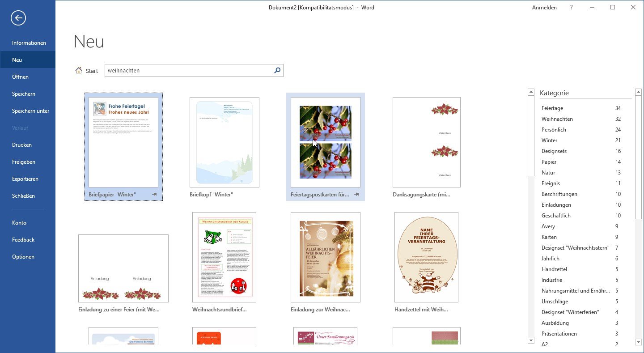Image resolution: width=644 pixels, height=353 pixels.
Task: Open the Exportieren page
Action: 28,179
